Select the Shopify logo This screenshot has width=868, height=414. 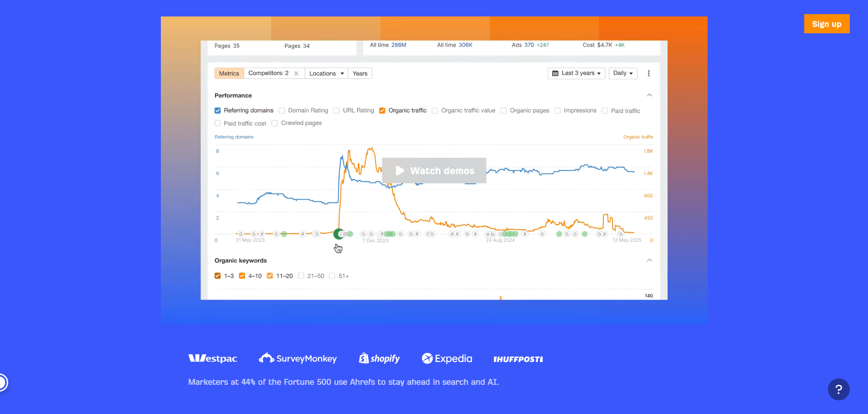pyautogui.click(x=379, y=358)
